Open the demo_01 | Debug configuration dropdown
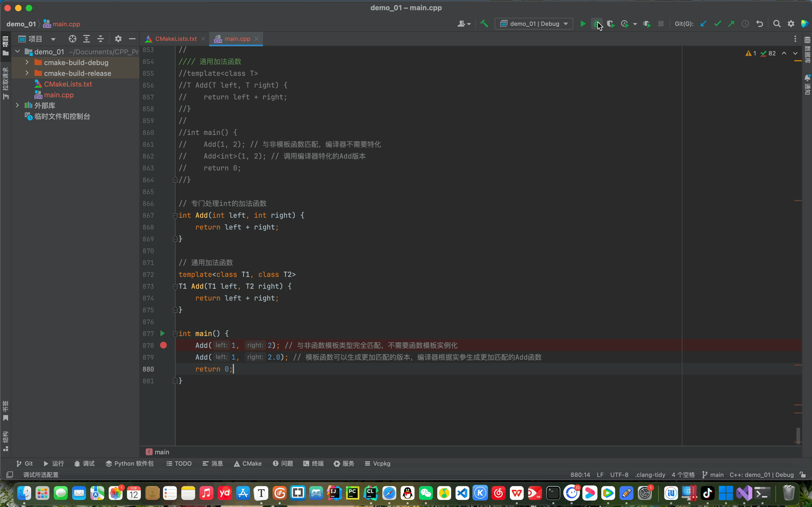Viewport: 812px width, 507px height. 534,24
